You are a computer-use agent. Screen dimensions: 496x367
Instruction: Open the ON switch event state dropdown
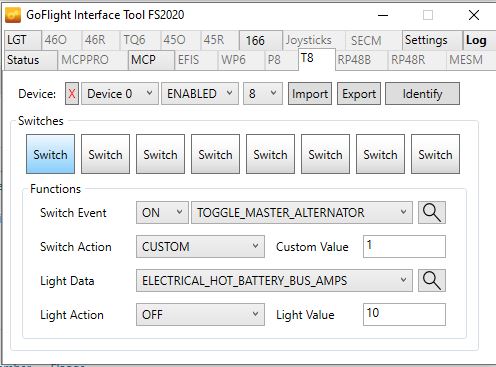pyautogui.click(x=162, y=212)
